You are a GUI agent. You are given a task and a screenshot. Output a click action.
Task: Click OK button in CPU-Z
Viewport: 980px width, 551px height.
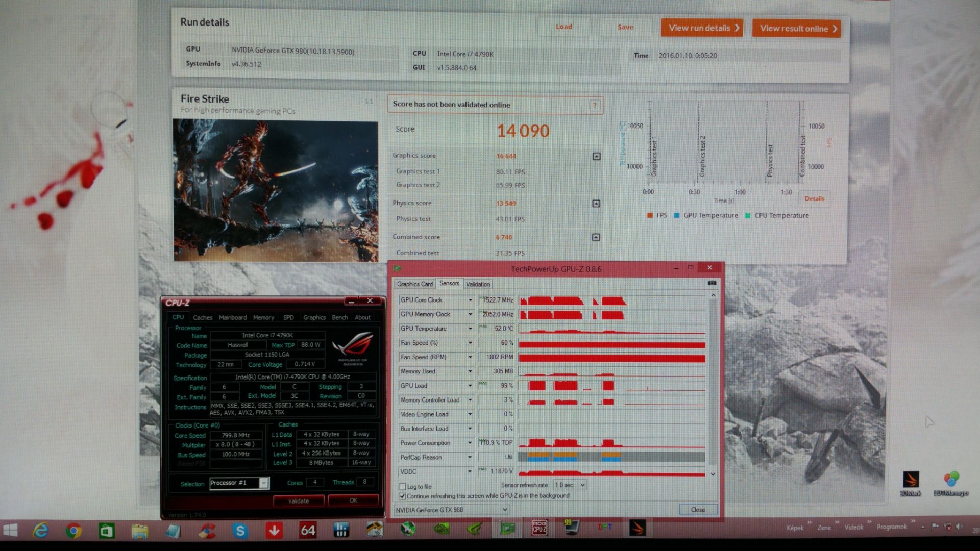tap(353, 500)
